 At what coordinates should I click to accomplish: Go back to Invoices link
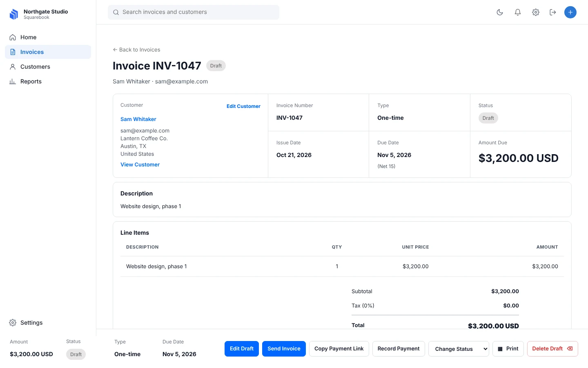coord(136,50)
